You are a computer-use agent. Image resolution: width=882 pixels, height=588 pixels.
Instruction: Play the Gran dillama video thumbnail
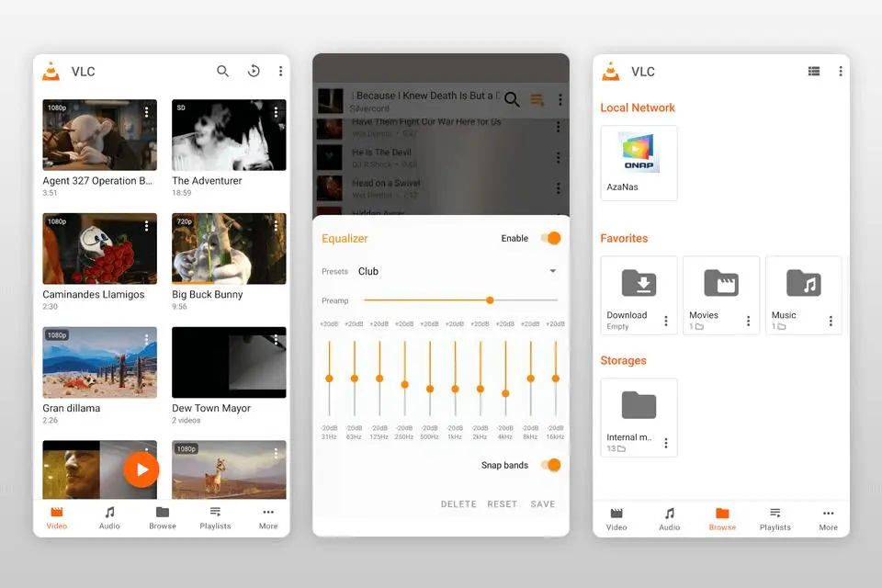click(x=99, y=362)
